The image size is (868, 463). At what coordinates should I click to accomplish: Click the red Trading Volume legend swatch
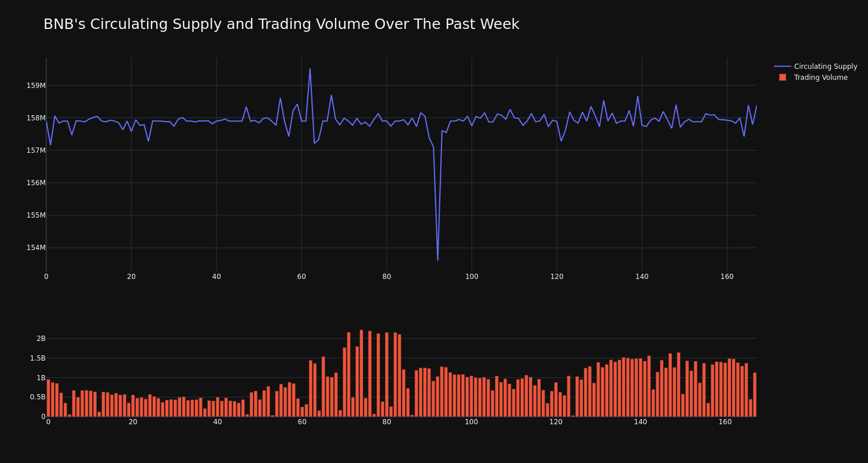(782, 78)
